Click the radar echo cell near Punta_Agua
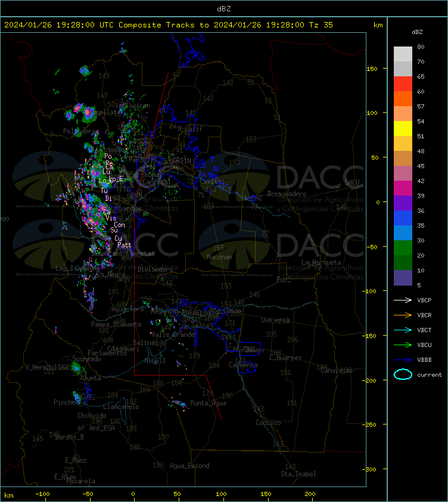Viewport: 448px width, 502px height. click(179, 404)
